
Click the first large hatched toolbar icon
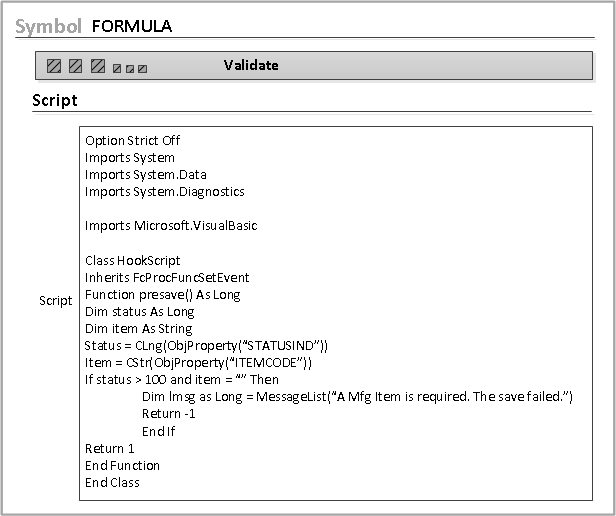pos(54,66)
